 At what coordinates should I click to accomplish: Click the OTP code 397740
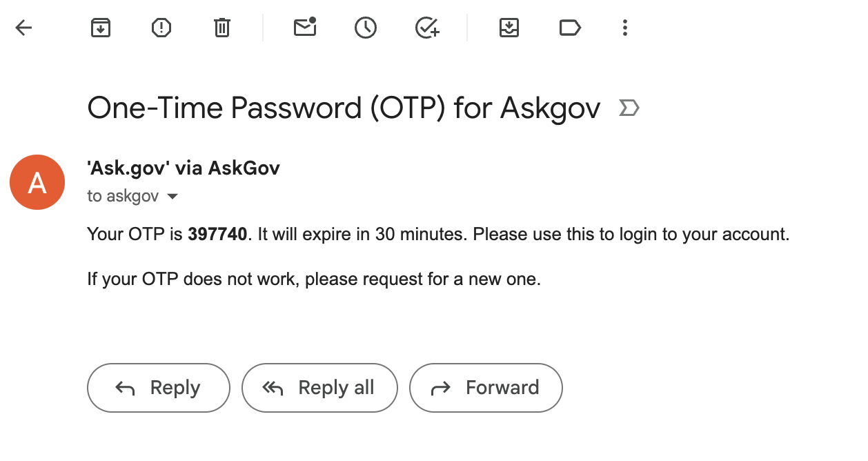(x=217, y=235)
